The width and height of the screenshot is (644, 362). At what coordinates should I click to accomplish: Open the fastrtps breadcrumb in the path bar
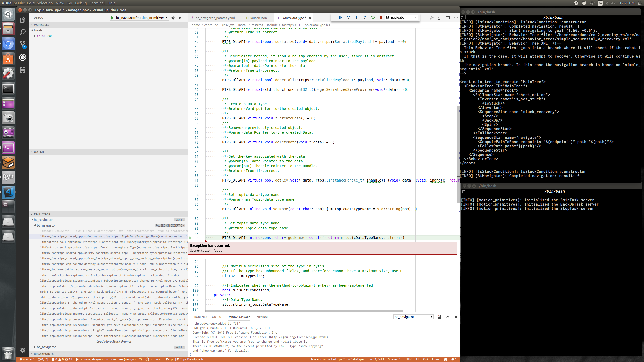[x=257, y=25]
